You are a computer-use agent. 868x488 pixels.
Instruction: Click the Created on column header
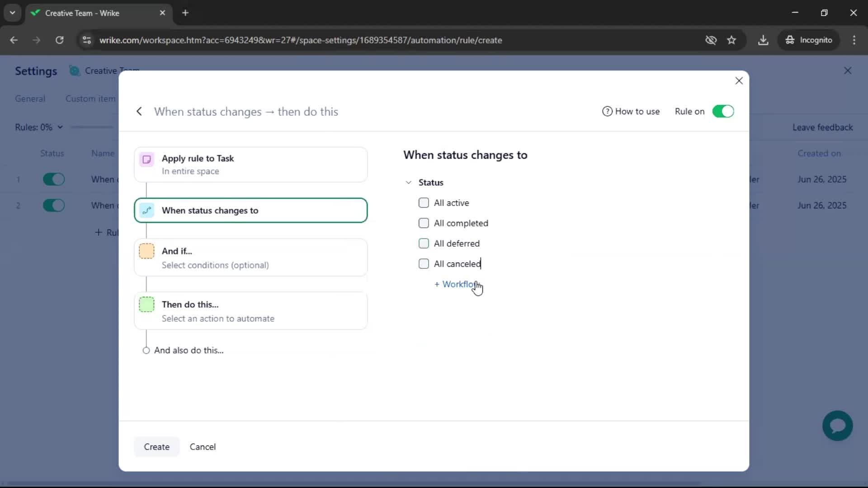point(819,153)
